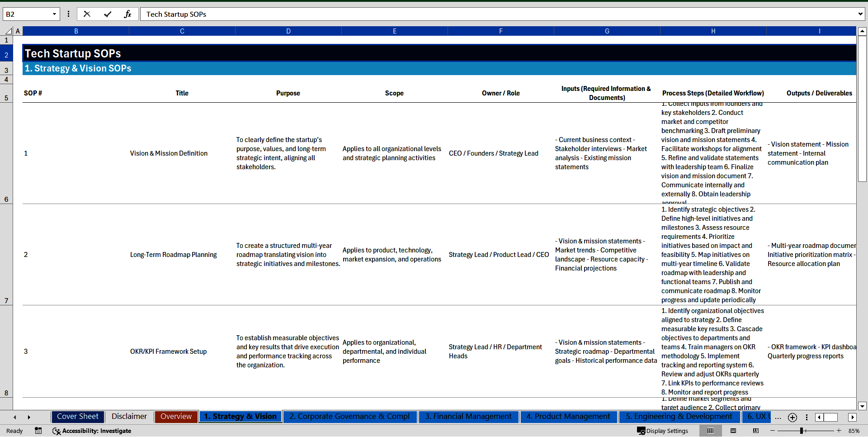Click the Cancel entry X icon
This screenshot has height=437, width=868.
87,14
